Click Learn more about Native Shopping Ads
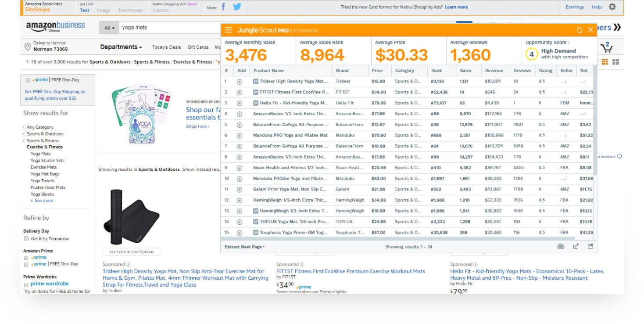The height and width of the screenshot is (324, 644). (x=456, y=7)
